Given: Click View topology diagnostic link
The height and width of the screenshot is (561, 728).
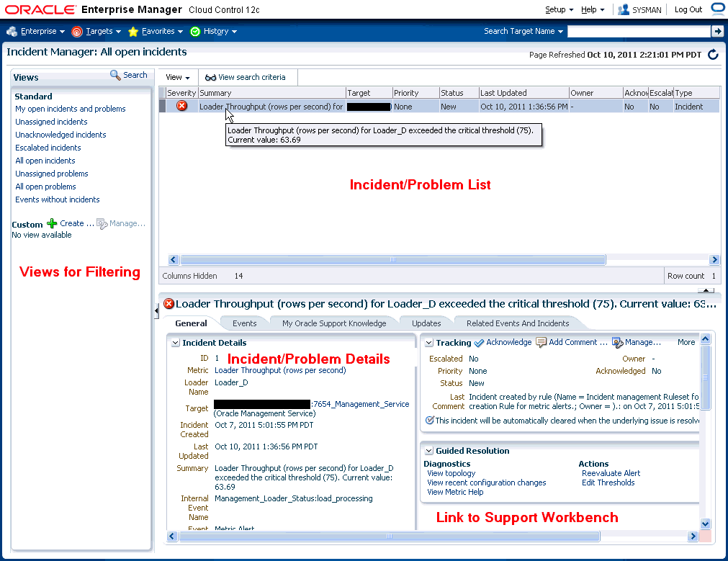Looking at the screenshot, I should (x=451, y=473).
